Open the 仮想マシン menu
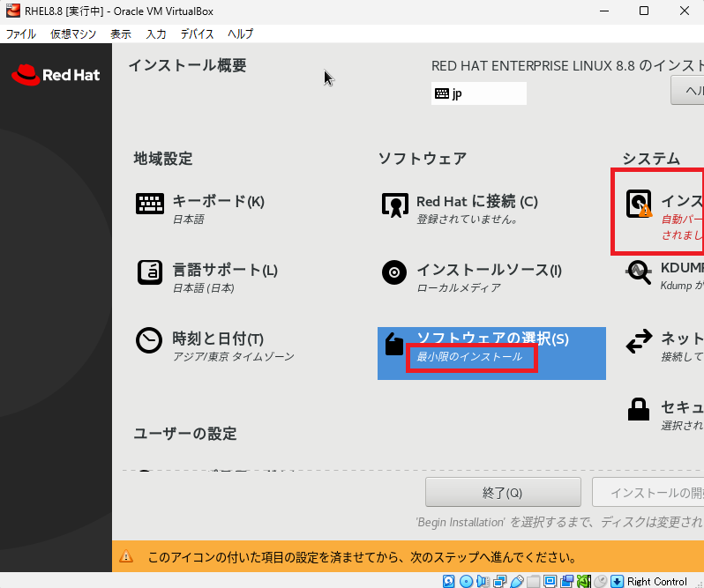Image resolution: width=704 pixels, height=588 pixels. coord(73,34)
